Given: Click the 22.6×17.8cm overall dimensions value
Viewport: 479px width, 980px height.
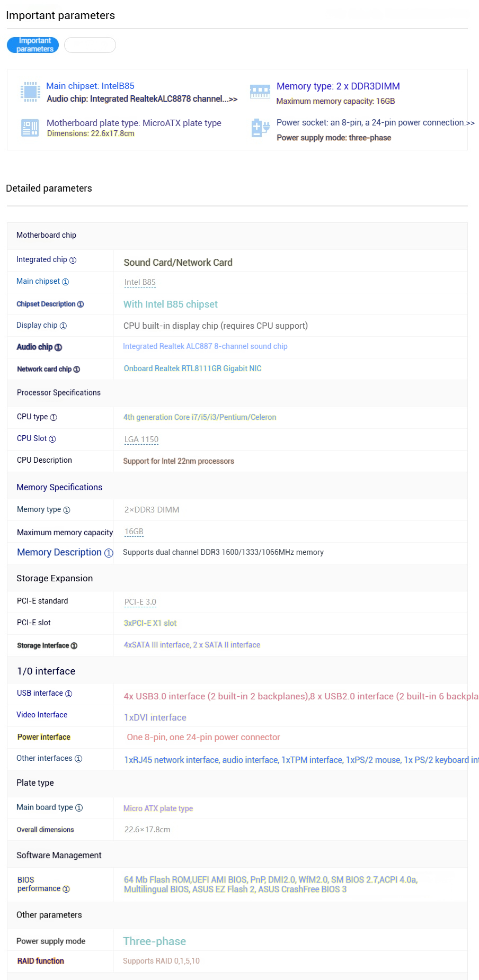Looking at the screenshot, I should click(x=147, y=830).
